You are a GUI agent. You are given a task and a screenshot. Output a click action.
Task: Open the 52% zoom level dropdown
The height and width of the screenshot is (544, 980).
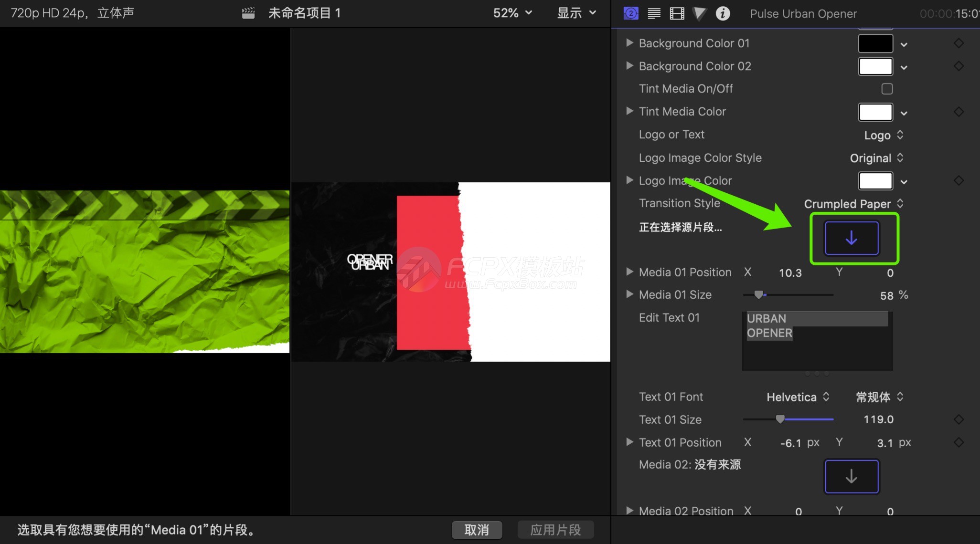click(x=512, y=13)
